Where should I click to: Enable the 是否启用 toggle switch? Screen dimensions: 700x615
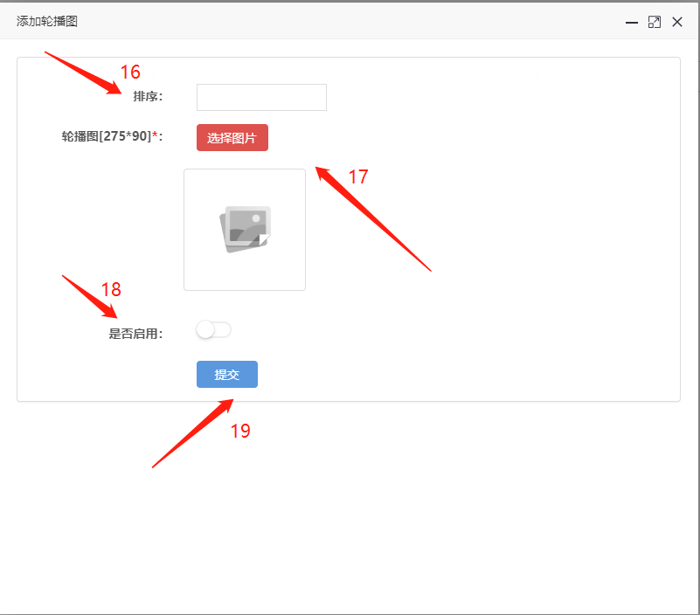pos(214,329)
